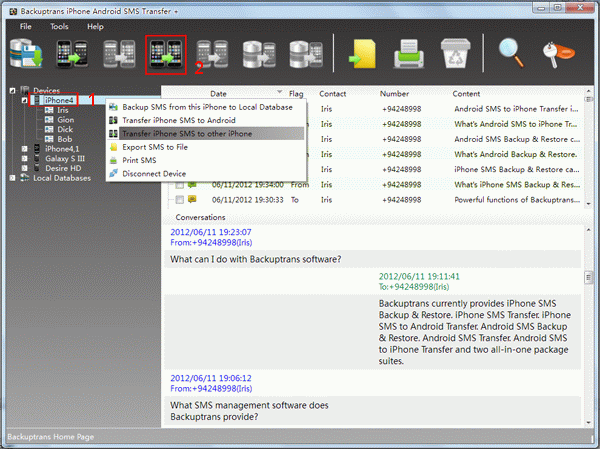The height and width of the screenshot is (449, 600).
Task: Select contact Bob in tree
Action: point(65,139)
